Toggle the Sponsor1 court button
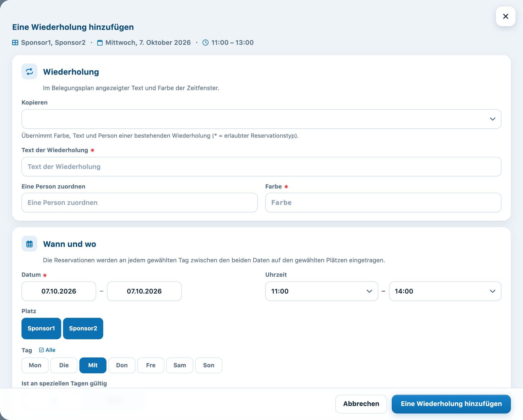This screenshot has width=523, height=420. [41, 329]
